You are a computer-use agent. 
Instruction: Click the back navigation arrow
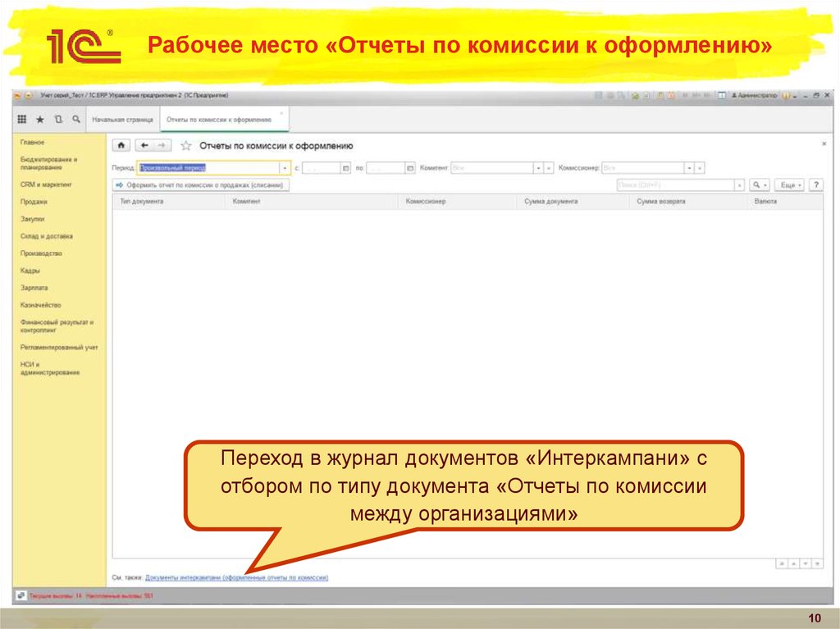(144, 145)
